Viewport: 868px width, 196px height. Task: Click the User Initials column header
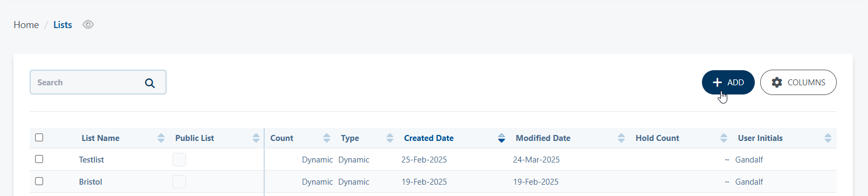pyautogui.click(x=760, y=138)
